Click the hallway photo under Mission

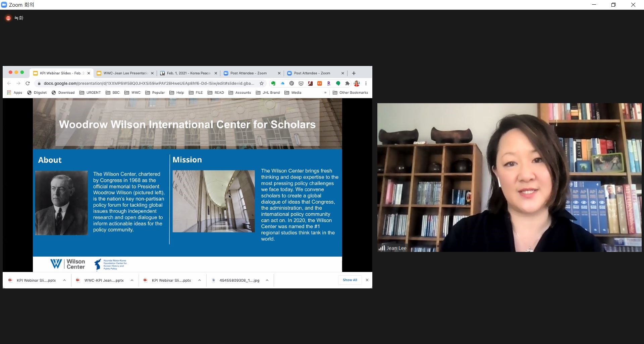(x=214, y=201)
